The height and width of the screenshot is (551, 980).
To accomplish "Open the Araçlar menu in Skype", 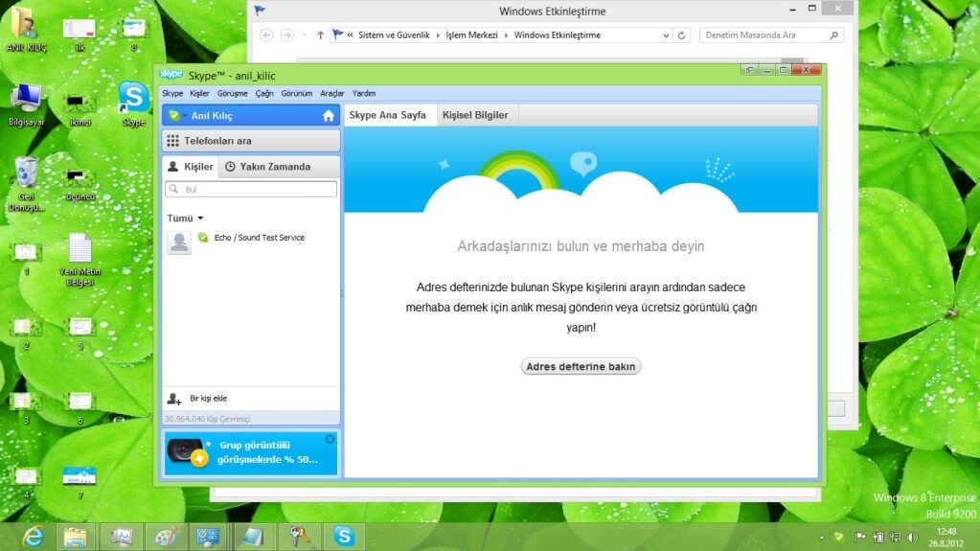I will pos(331,94).
